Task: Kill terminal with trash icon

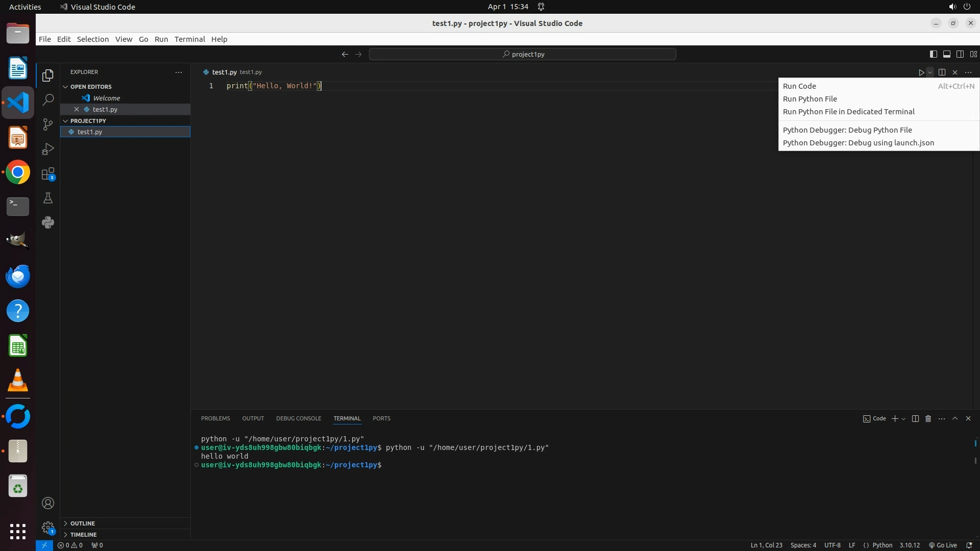Action: (928, 418)
